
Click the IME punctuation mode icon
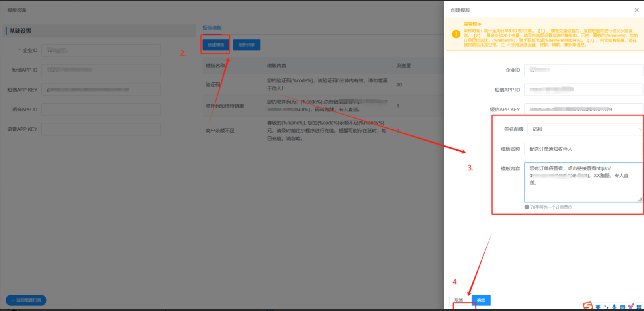tap(606, 307)
